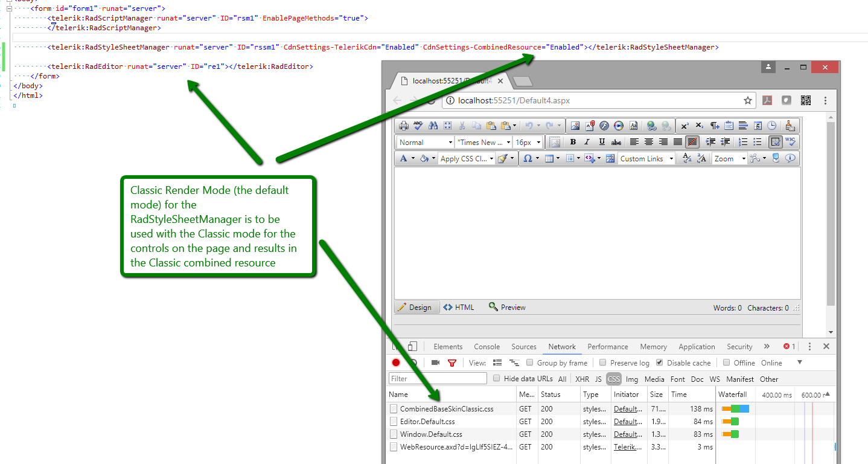The width and height of the screenshot is (868, 464).
Task: Check the Hide data URLs checkbox
Action: [x=497, y=378]
